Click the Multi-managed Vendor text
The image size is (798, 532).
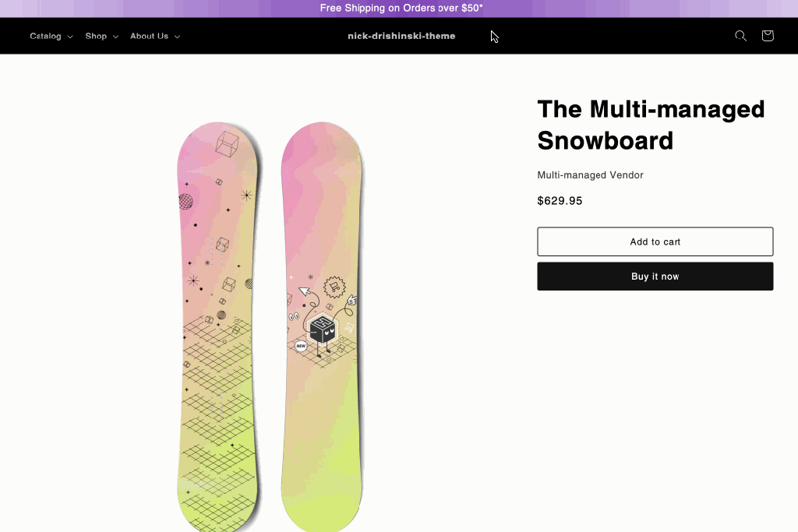590,175
